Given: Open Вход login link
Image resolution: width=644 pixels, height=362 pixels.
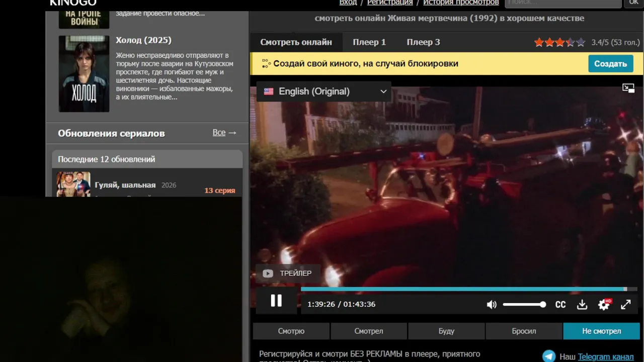Looking at the screenshot, I should click(348, 3).
